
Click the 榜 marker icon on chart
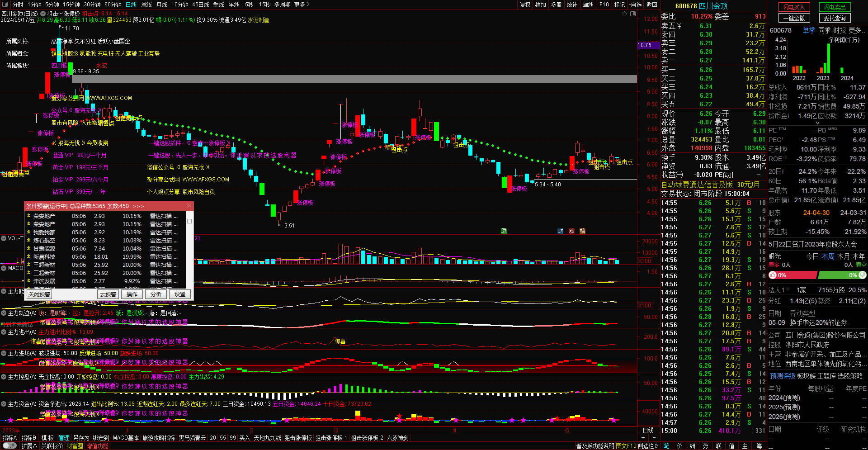tap(582, 231)
